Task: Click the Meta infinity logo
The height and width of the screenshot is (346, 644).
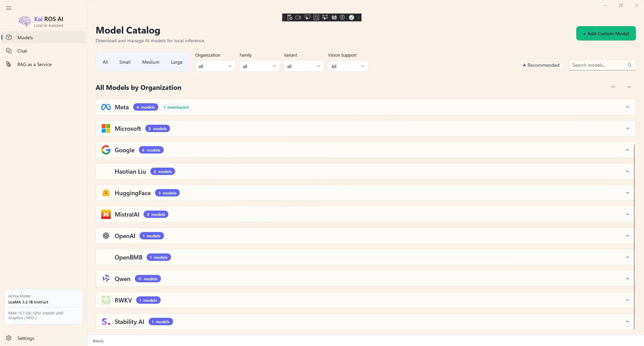Action: tap(106, 107)
